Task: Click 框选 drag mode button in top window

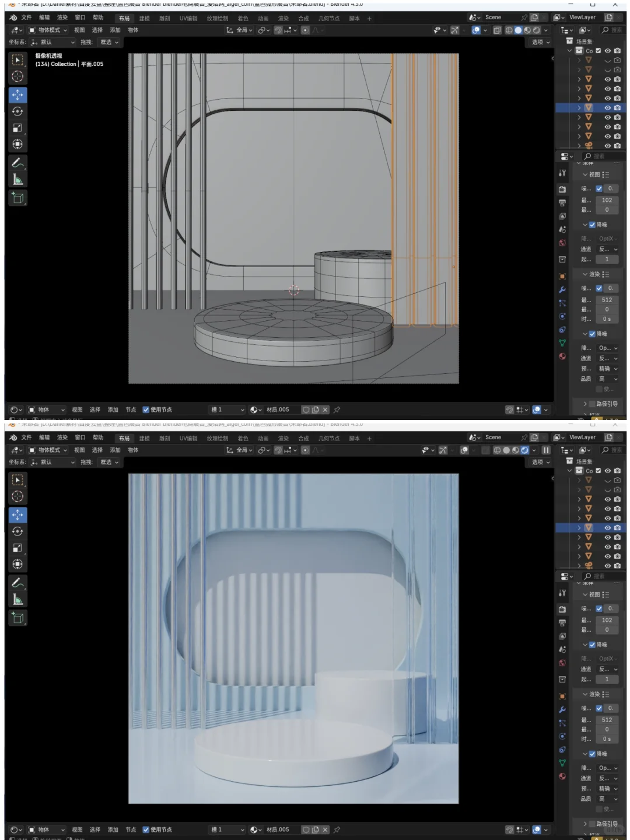Action: pos(109,42)
